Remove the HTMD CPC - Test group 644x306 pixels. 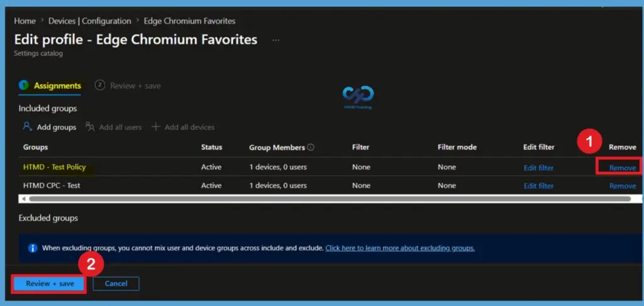click(623, 186)
